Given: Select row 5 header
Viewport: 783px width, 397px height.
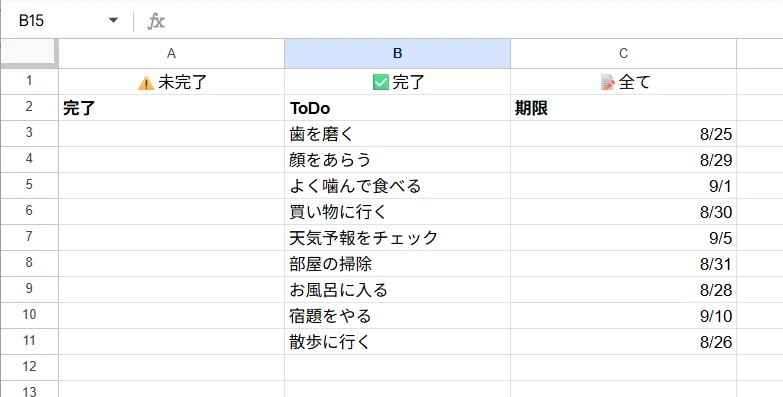Looking at the screenshot, I should coord(29,185).
